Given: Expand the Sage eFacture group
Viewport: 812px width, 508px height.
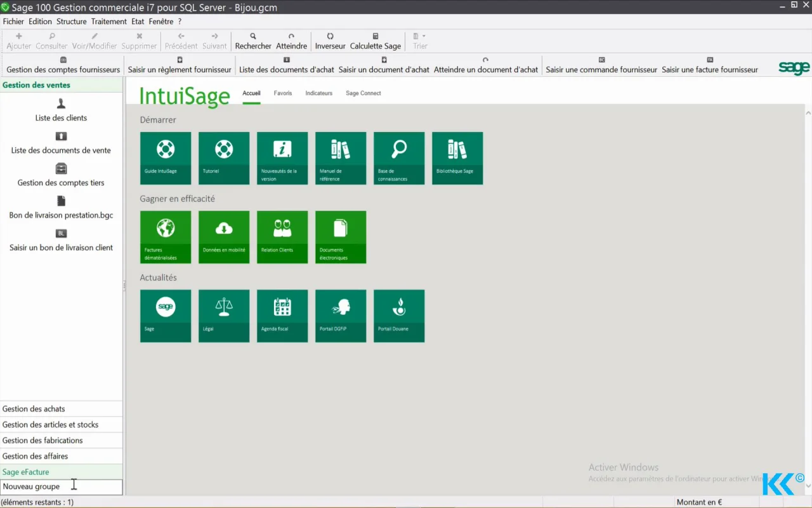Looking at the screenshot, I should pyautogui.click(x=62, y=472).
